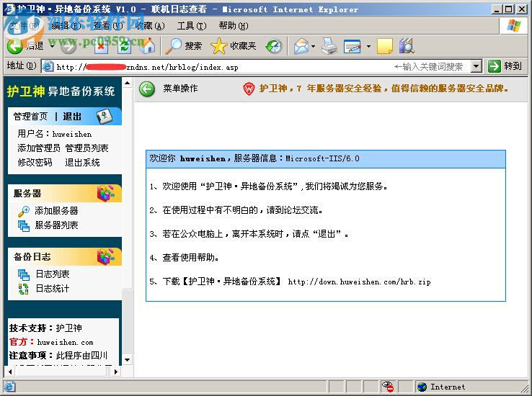Click the Forward arrow toolbar icon
Image resolution: width=532 pixels, height=396 pixels.
(68, 46)
